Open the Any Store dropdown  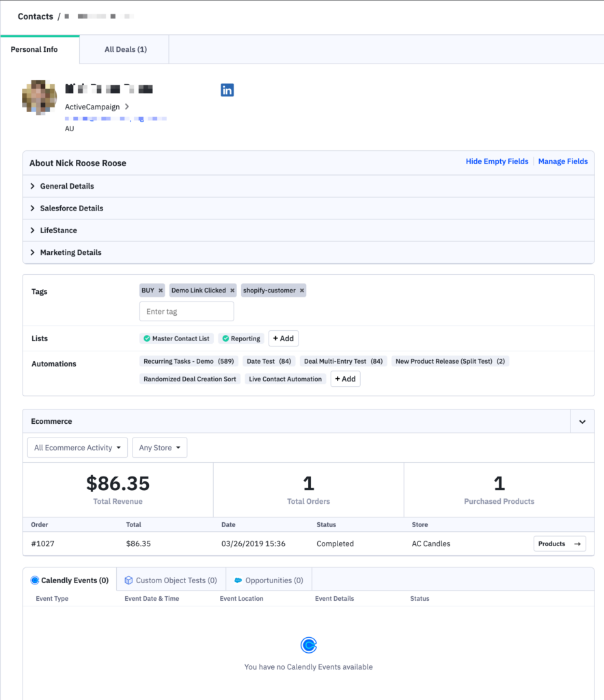point(159,447)
